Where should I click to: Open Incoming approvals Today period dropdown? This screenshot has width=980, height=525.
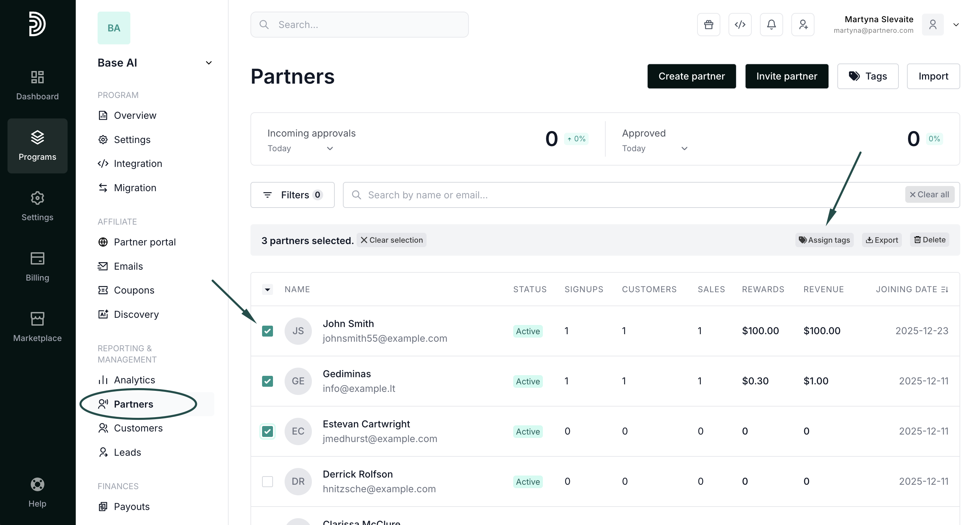click(301, 148)
